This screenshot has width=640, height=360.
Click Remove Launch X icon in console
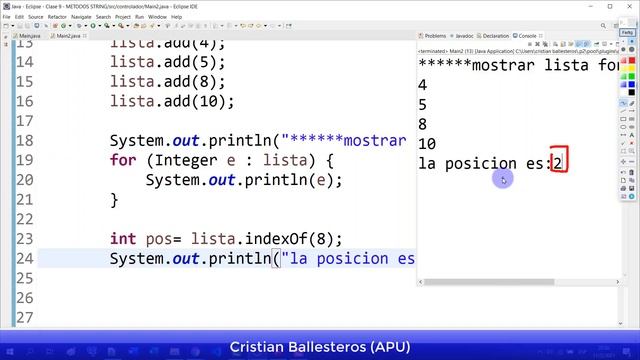538,44
